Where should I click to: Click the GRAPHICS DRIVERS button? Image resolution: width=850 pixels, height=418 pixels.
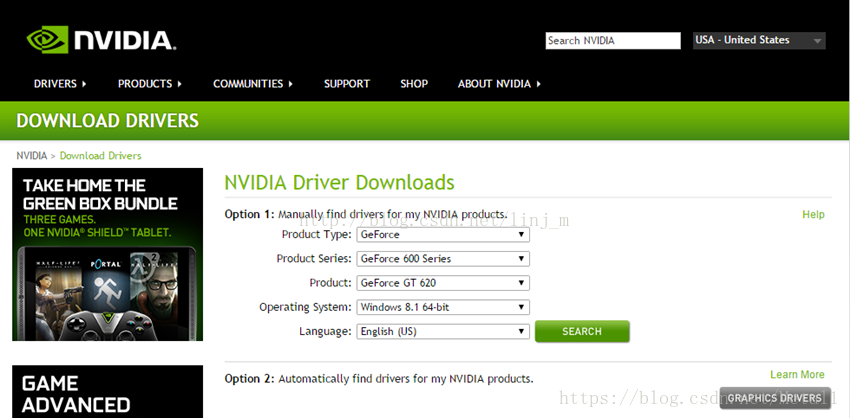pos(775,398)
